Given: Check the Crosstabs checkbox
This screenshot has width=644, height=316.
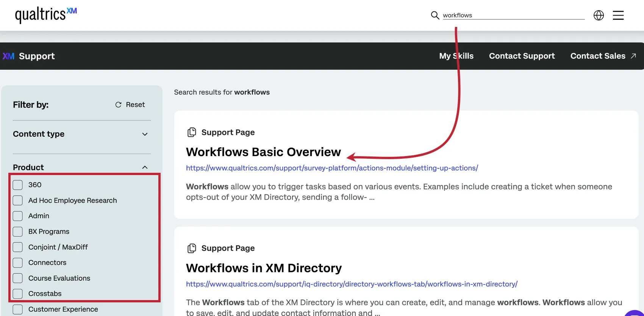Looking at the screenshot, I should coord(18,294).
